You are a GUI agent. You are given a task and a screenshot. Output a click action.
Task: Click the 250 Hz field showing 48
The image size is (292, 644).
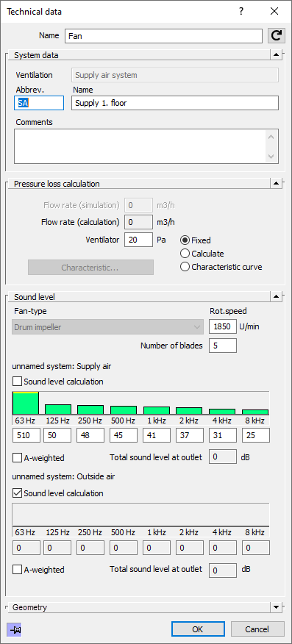click(90, 435)
